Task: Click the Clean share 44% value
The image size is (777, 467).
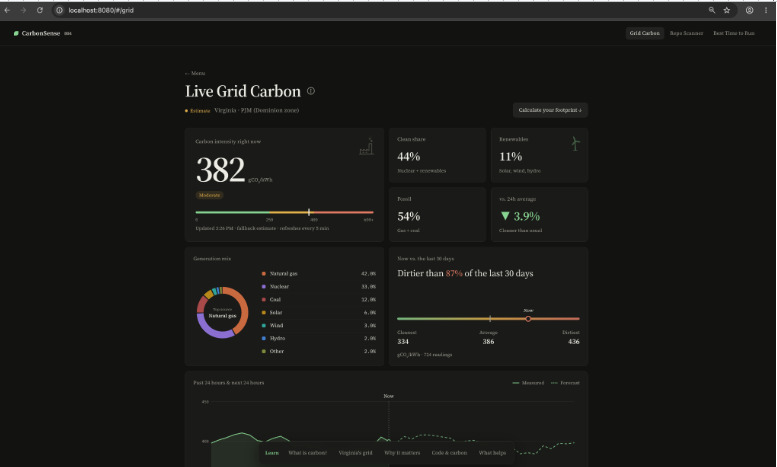Action: click(x=409, y=157)
